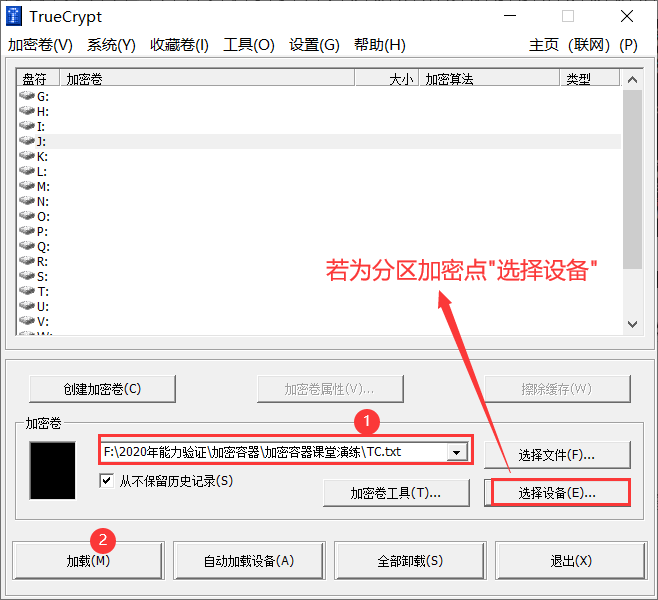The height and width of the screenshot is (600, 658).
Task: Click the 自动加载设备(A) button
Action: (x=249, y=561)
